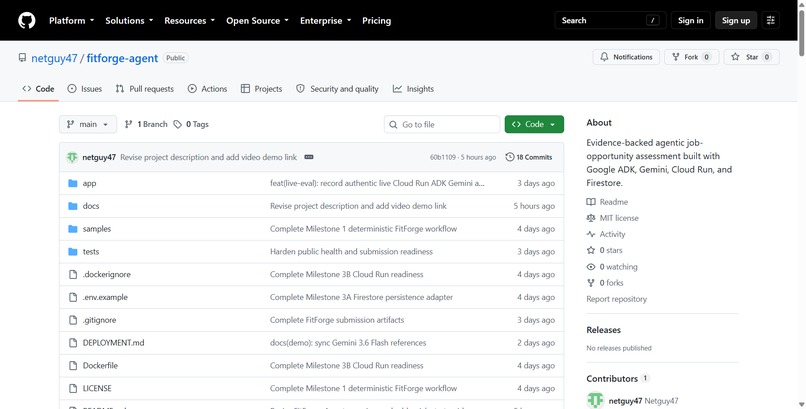Focus the top Search field
The height and width of the screenshot is (409, 806).
pos(611,21)
